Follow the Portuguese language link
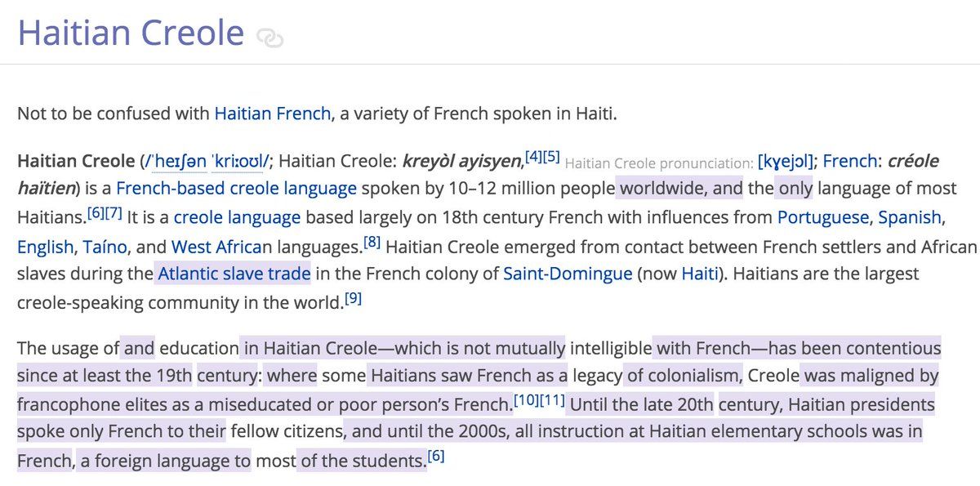Screen dimensions: 980x486 [x=822, y=218]
